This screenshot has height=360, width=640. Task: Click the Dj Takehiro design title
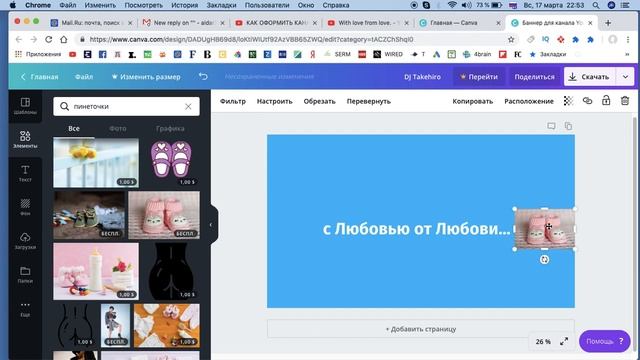(422, 77)
